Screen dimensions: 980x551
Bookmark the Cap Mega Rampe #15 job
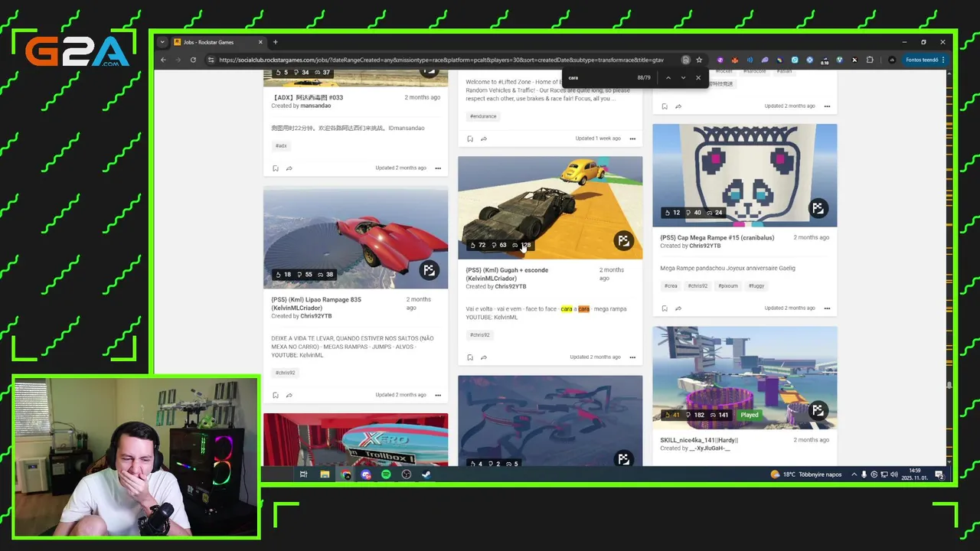pyautogui.click(x=665, y=308)
